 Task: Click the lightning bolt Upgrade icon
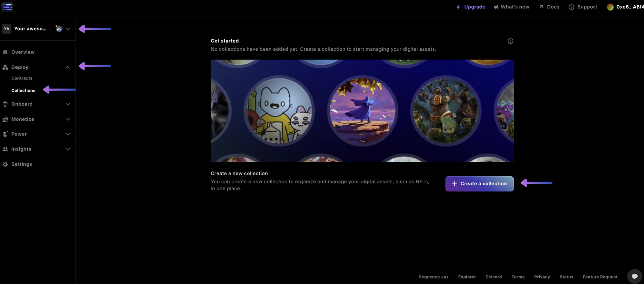pyautogui.click(x=458, y=7)
